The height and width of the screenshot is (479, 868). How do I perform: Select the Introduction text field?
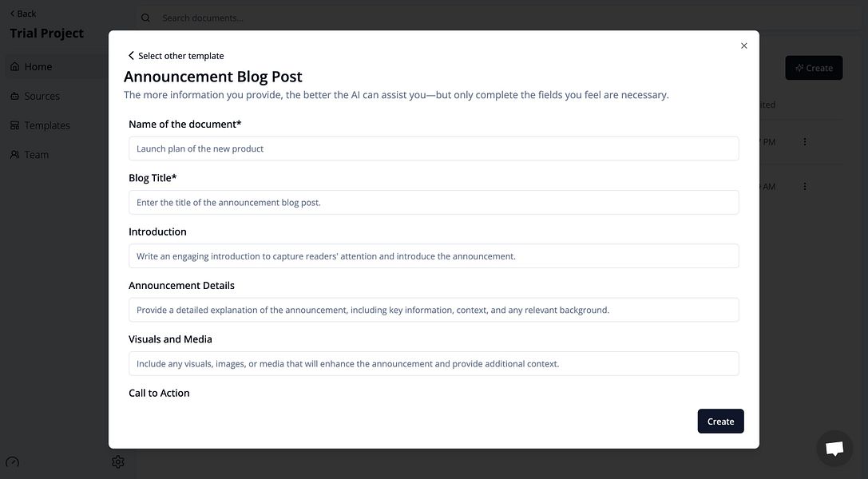click(434, 255)
